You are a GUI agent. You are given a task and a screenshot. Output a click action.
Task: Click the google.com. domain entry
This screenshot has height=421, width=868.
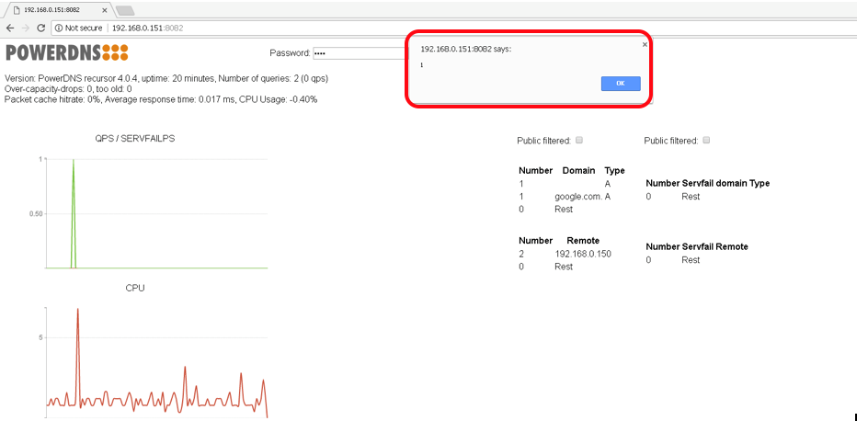pos(577,197)
